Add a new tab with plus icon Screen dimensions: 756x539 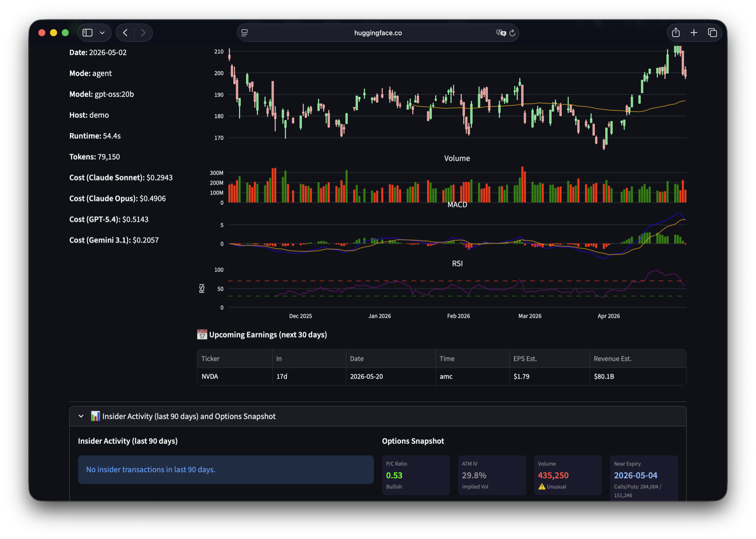694,33
